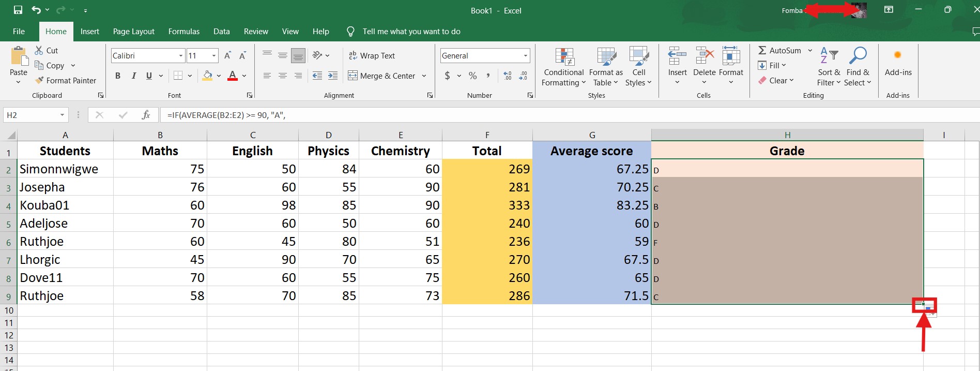Open the Page Layout tab
This screenshot has height=371, width=980.
(x=133, y=32)
